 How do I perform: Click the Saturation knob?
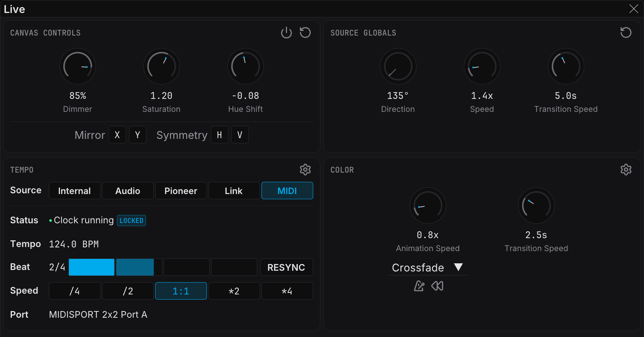[161, 67]
